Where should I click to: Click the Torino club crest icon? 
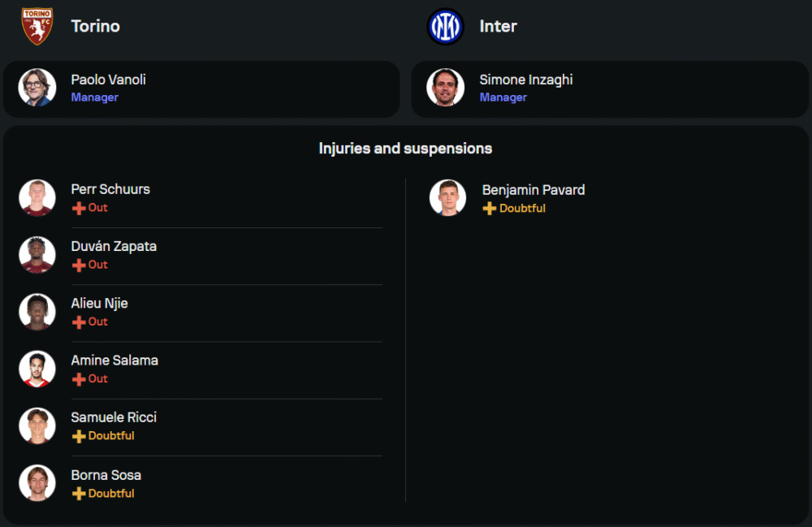point(37,26)
